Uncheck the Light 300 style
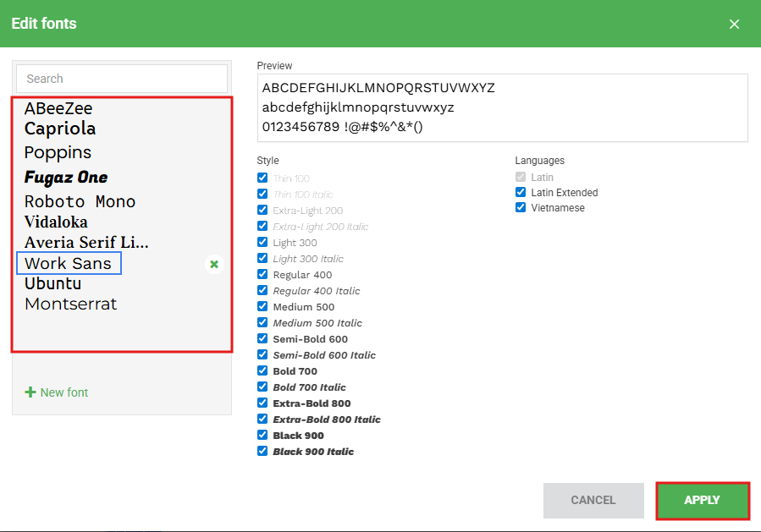Screen dimensions: 761x532 tap(262, 243)
